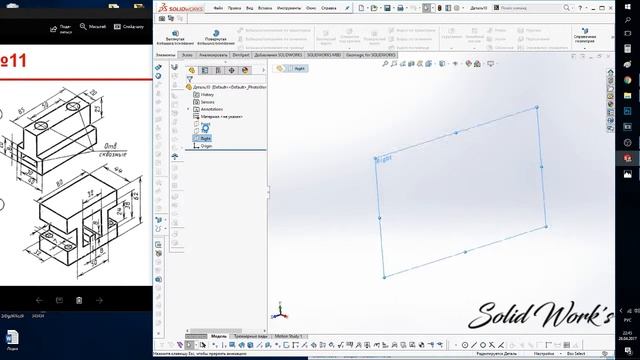Select the FeatureManager design tree tab icon

(192, 70)
